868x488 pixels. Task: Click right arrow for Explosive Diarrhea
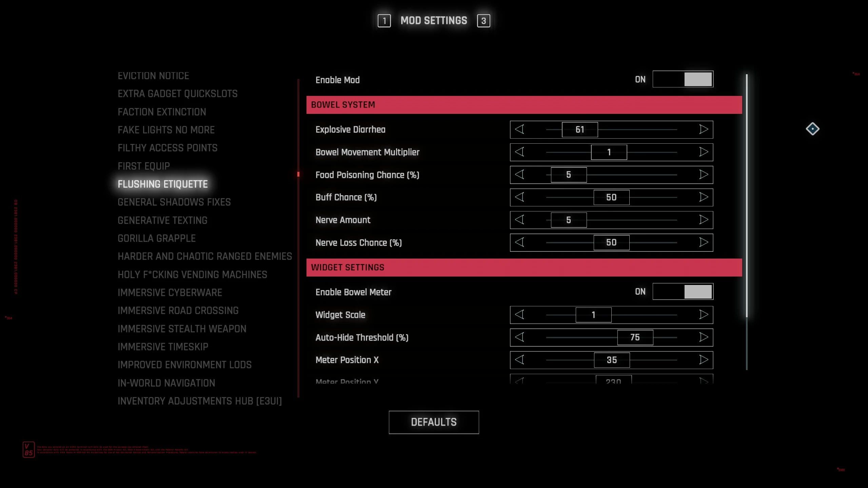[704, 129]
